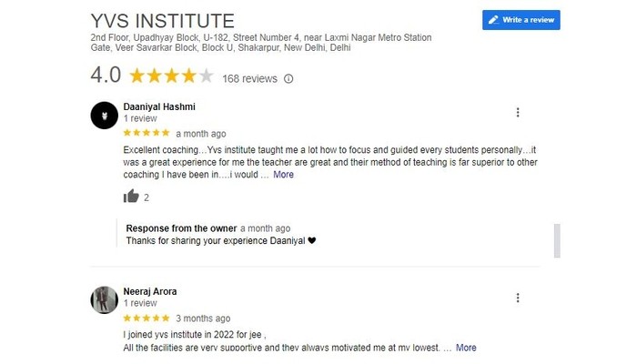Open Daaniyal Hashmi's profile picture
The height and width of the screenshot is (364, 637).
click(105, 116)
